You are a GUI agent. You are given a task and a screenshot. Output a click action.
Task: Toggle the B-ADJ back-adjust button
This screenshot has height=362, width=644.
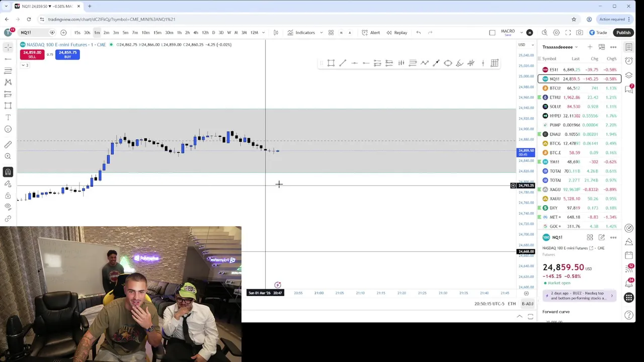coord(527,304)
